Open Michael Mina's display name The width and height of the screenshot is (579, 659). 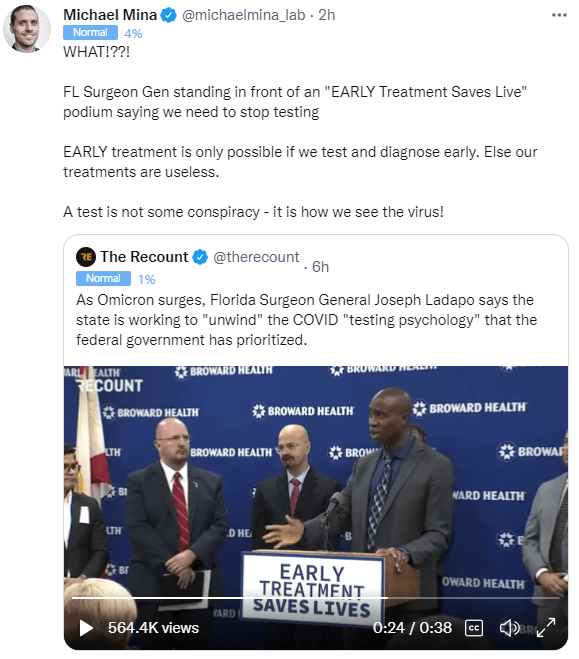tap(110, 15)
